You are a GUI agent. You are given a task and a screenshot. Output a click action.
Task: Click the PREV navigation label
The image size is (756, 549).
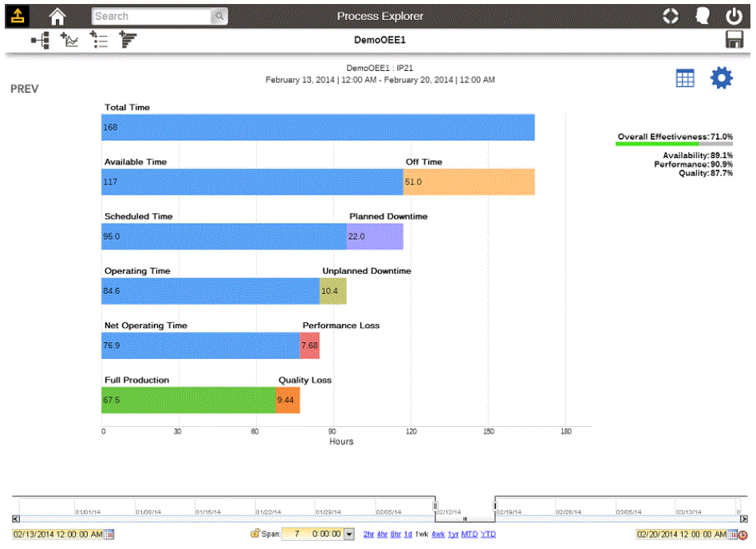pos(25,89)
